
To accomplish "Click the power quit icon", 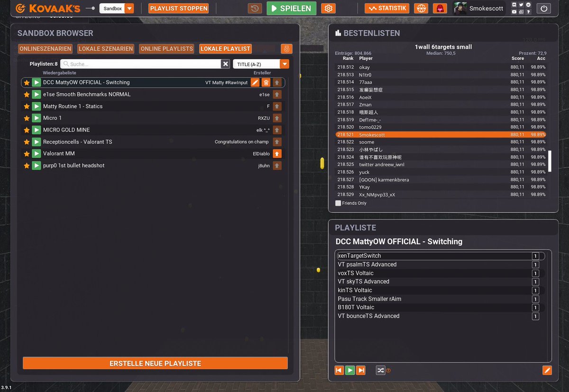I will (x=544, y=8).
